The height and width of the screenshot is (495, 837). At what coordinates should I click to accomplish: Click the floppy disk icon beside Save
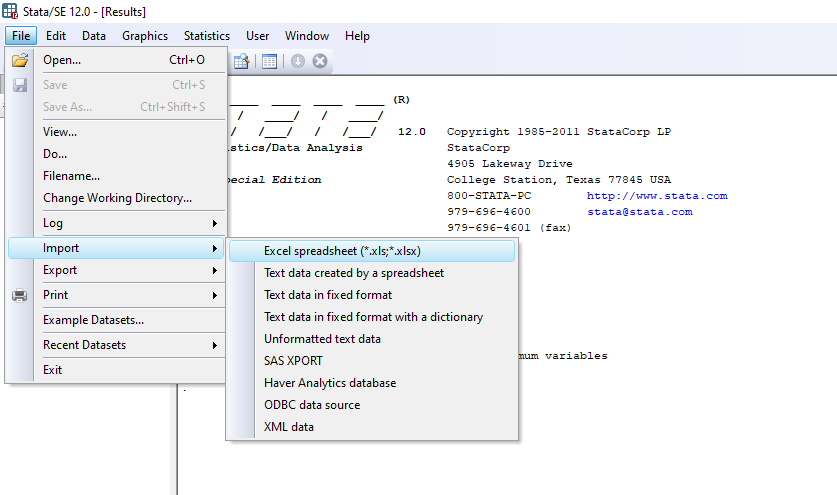click(x=20, y=85)
